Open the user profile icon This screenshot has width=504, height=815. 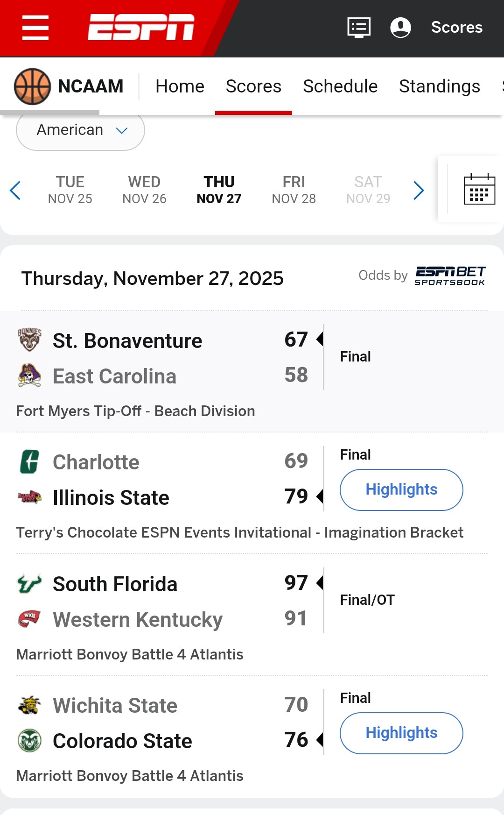click(x=400, y=28)
